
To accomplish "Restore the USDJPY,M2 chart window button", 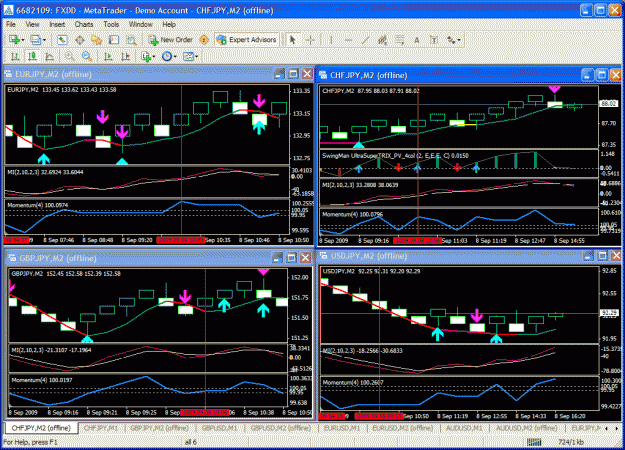I will point(602,255).
